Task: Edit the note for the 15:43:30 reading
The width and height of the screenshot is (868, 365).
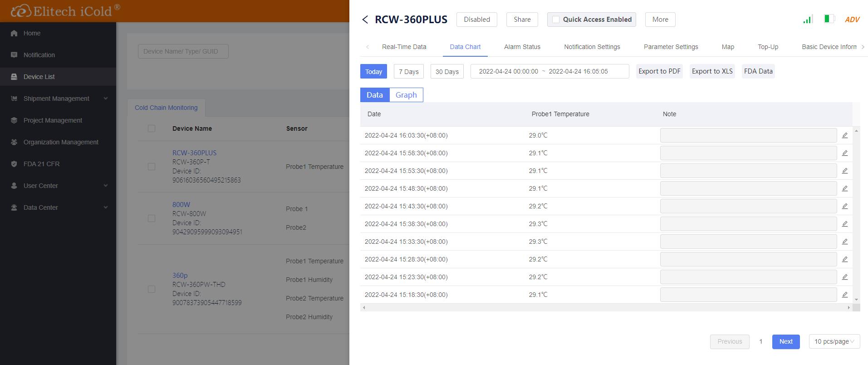Action: click(845, 206)
